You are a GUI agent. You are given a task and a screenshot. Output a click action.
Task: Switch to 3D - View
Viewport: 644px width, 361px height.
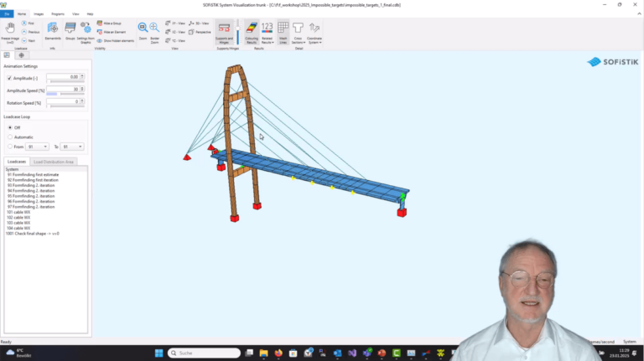coord(199,23)
